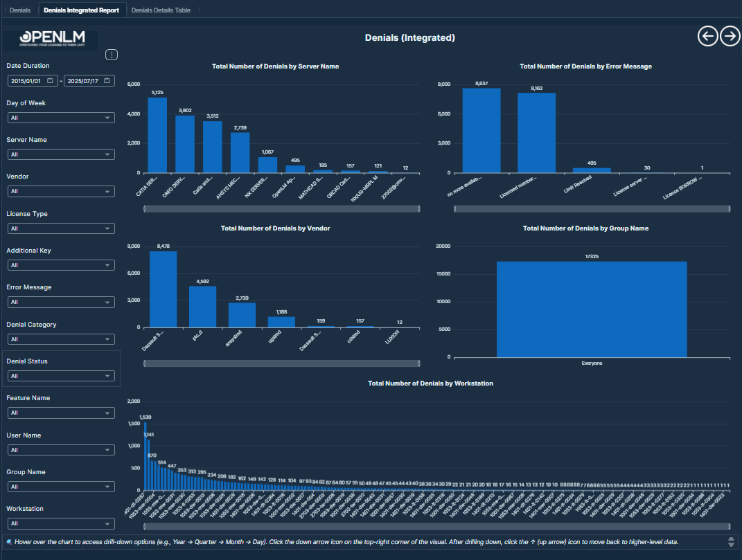The image size is (742, 560).
Task: Open the start date calendar icon
Action: click(x=51, y=81)
